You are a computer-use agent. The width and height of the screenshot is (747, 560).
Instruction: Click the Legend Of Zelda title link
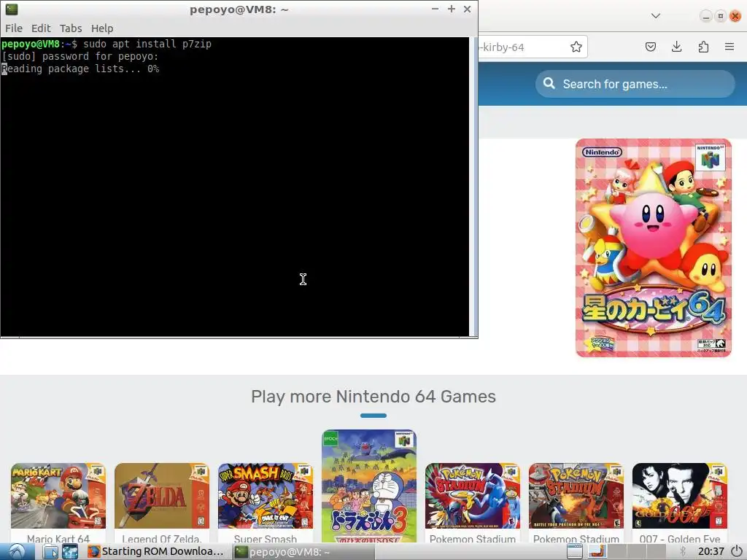[161, 538]
